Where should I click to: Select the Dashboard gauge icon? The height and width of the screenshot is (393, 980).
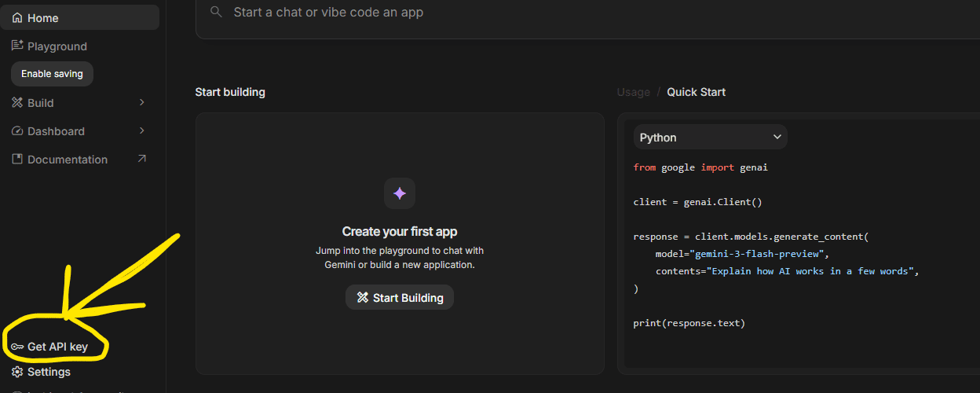pos(17,131)
